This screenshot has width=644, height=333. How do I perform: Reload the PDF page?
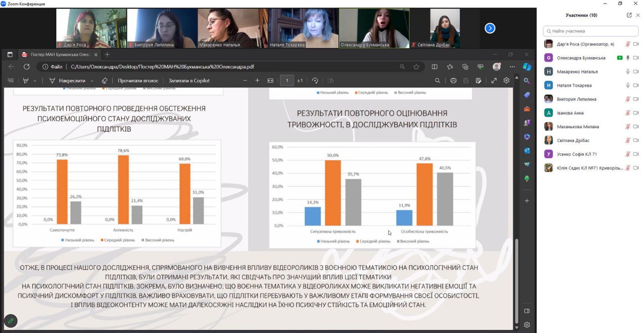(27, 67)
